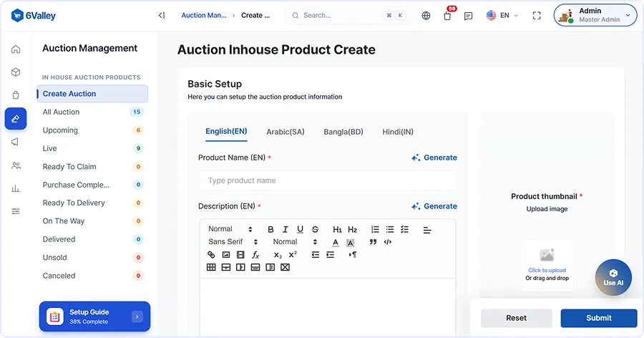644x338 pixels.
Task: Insert an ordered numbered list
Action: tap(375, 229)
